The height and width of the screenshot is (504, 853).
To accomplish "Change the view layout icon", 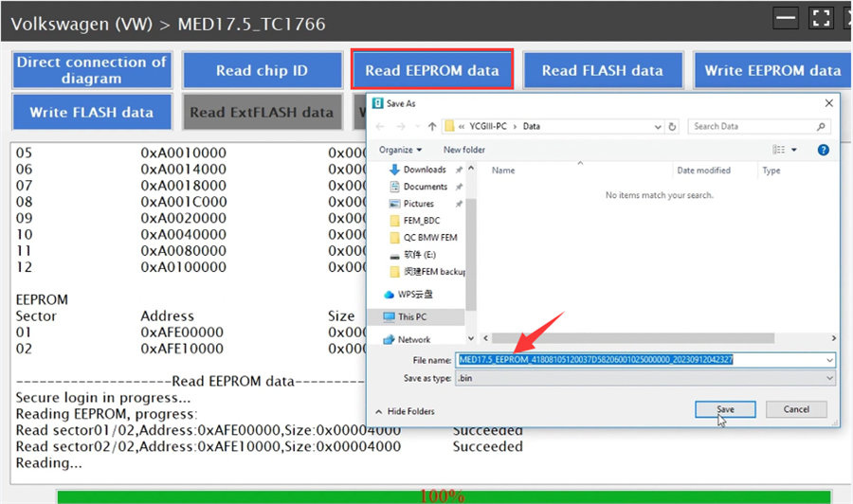I will pos(778,150).
